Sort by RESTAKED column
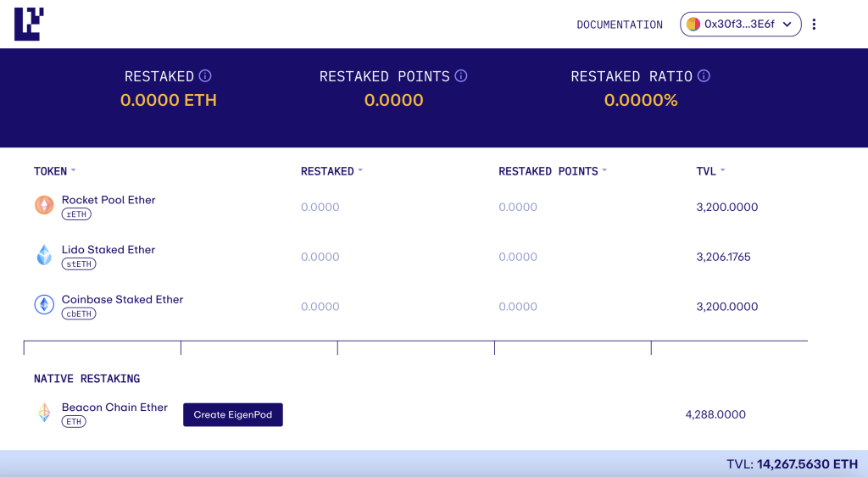 (331, 171)
